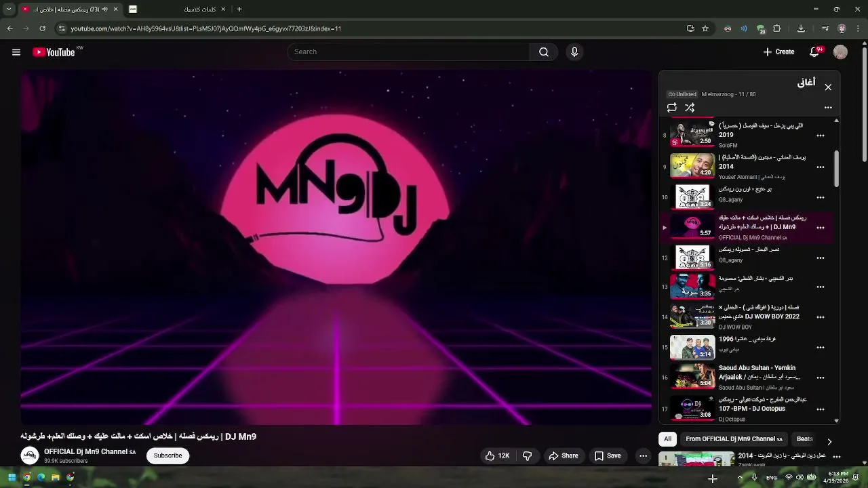Open a new browser tab
The height and width of the screenshot is (488, 868).
[x=239, y=9]
